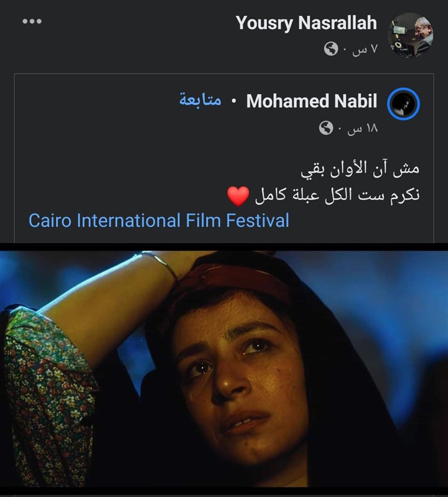The width and height of the screenshot is (448, 497).
Task: Open Yousry Nasrallah's profile name
Action: pos(306,23)
